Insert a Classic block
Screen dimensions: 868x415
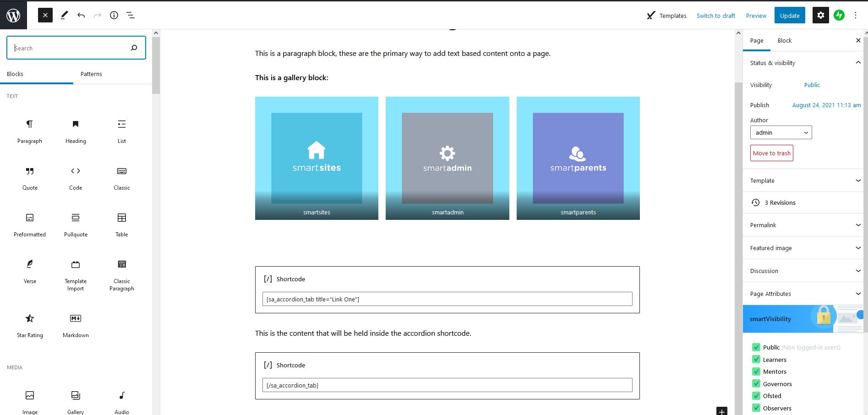[x=122, y=178]
